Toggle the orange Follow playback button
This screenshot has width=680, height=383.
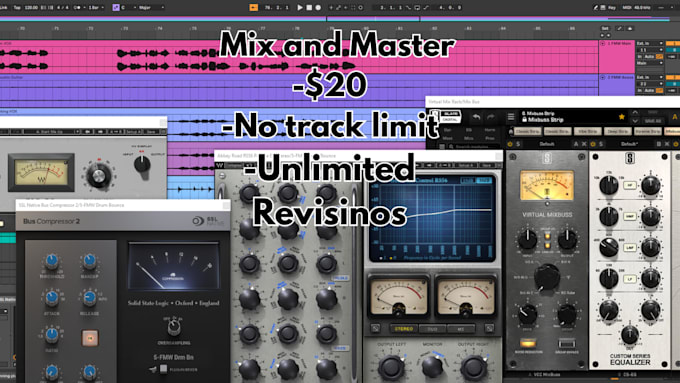tap(254, 7)
